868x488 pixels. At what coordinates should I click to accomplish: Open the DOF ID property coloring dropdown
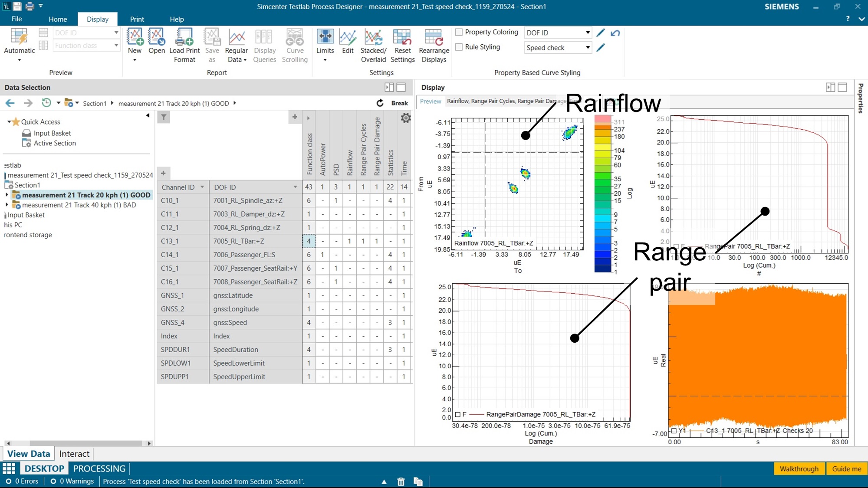588,33
